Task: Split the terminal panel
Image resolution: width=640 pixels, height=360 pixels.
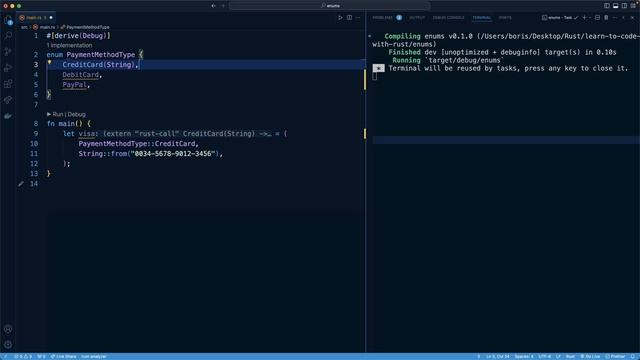Action: tap(597, 18)
